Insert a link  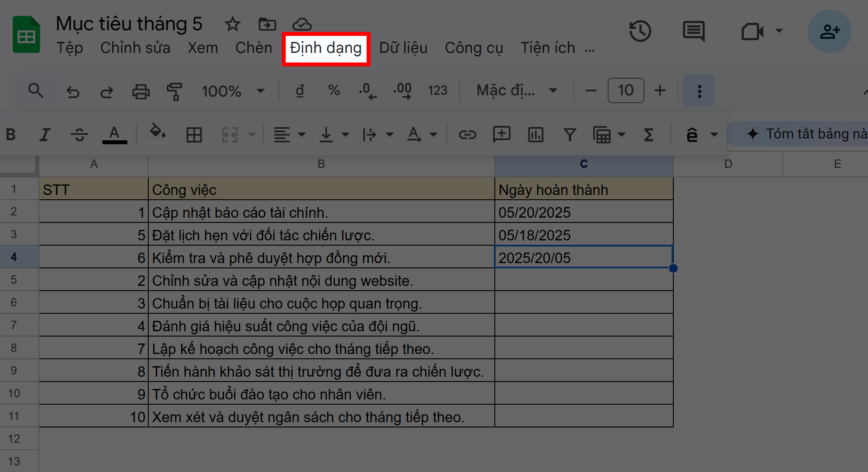point(468,135)
